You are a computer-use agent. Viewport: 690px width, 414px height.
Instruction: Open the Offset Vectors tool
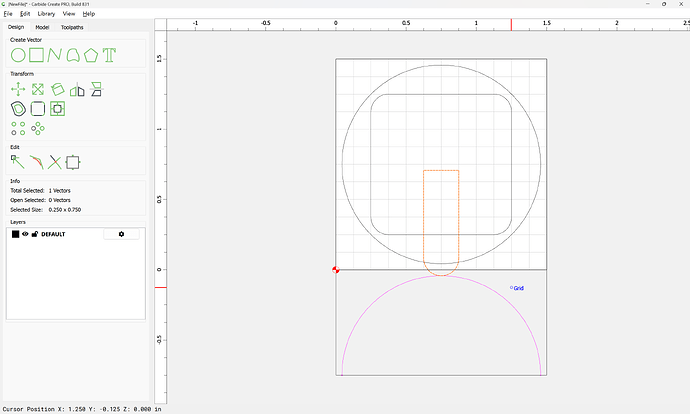click(18, 108)
